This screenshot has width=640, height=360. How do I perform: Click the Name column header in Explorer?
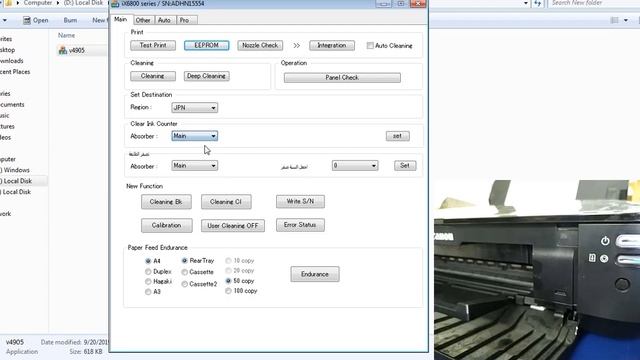66,36
